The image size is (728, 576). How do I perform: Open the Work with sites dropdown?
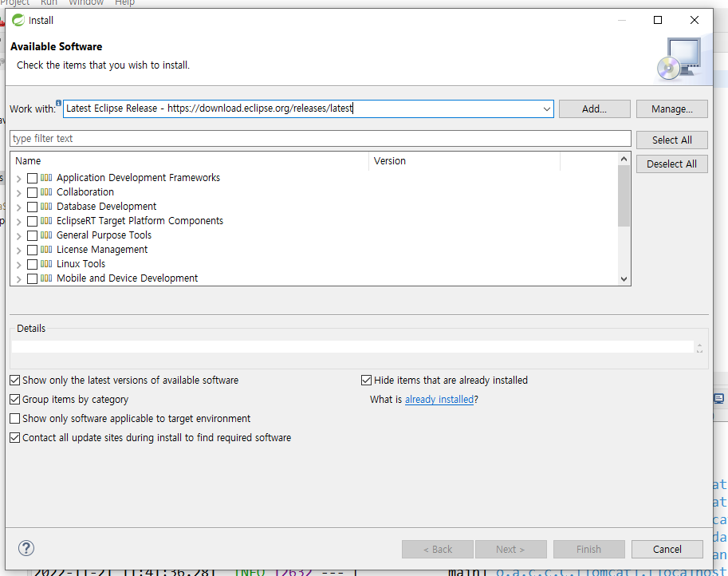(x=546, y=108)
